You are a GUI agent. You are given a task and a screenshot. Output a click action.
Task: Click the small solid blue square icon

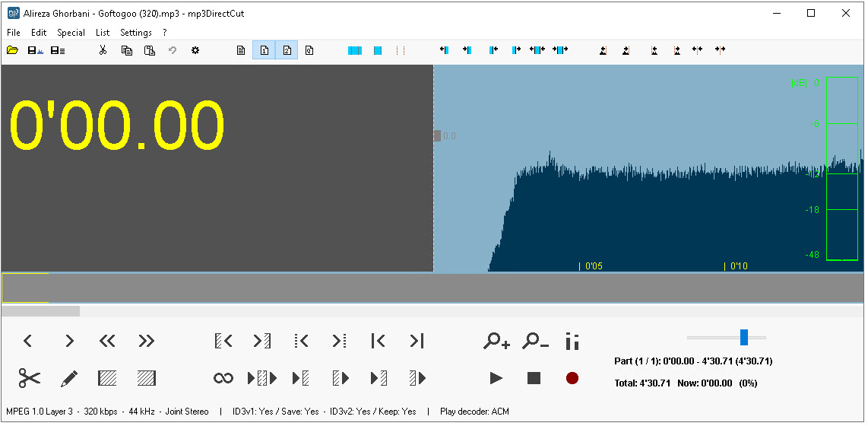click(x=378, y=50)
